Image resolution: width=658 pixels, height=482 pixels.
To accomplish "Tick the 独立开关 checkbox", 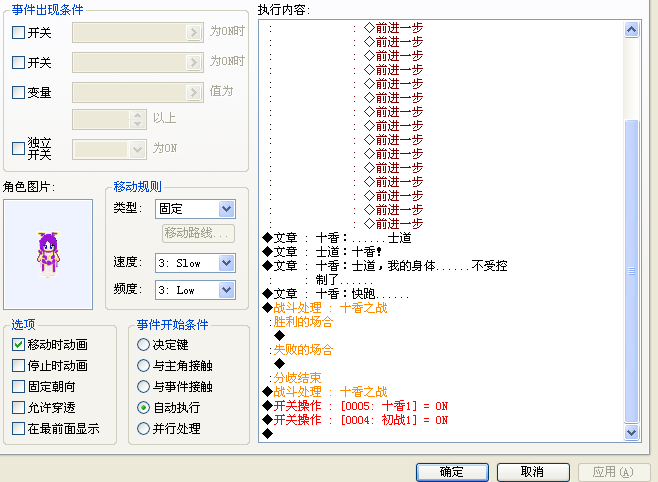I will tap(18, 148).
